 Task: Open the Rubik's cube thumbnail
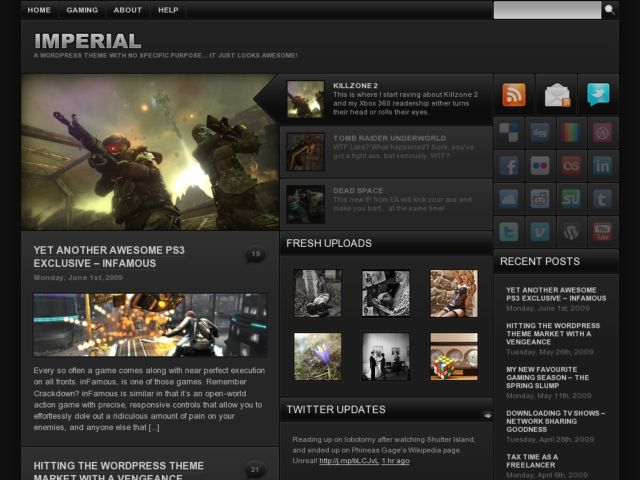[x=454, y=356]
